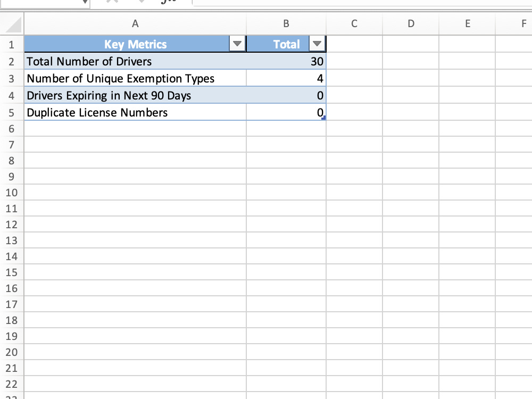This screenshot has width=532, height=399.
Task: Select row 2 via its row header
Action: tap(12, 61)
